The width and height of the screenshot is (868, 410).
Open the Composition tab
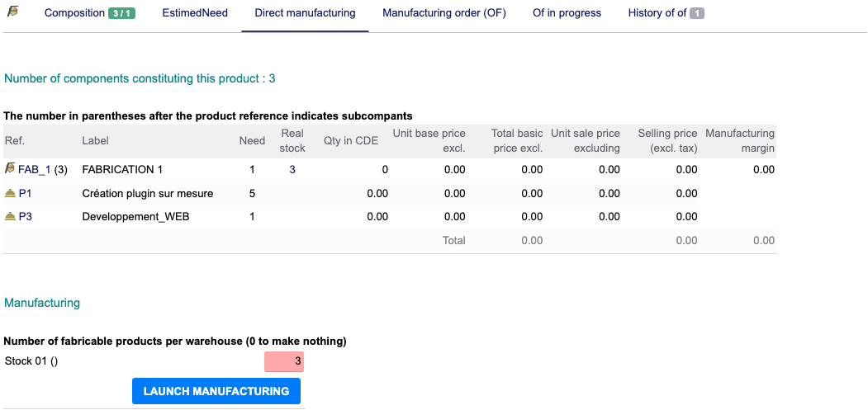[74, 13]
